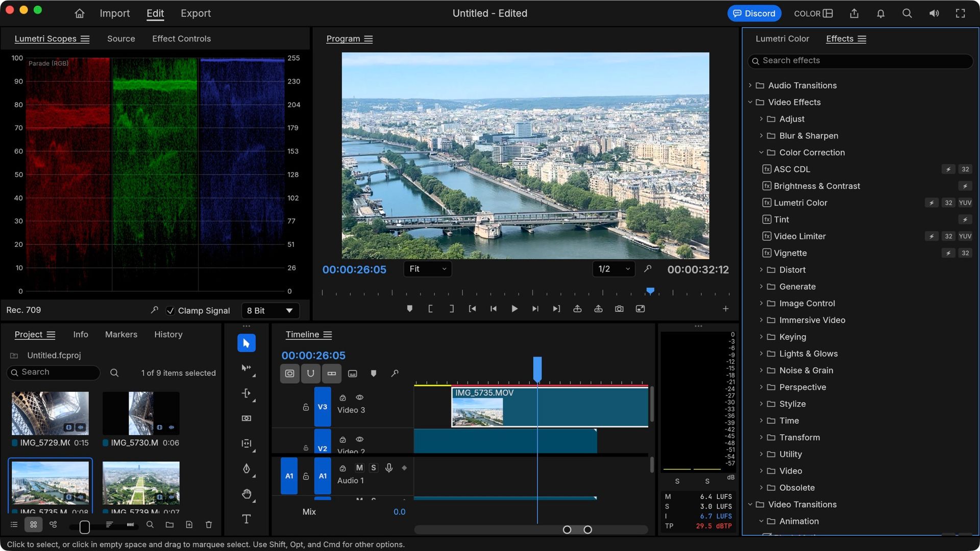
Task: Switch to the Effect Controls tab
Action: [x=181, y=39]
